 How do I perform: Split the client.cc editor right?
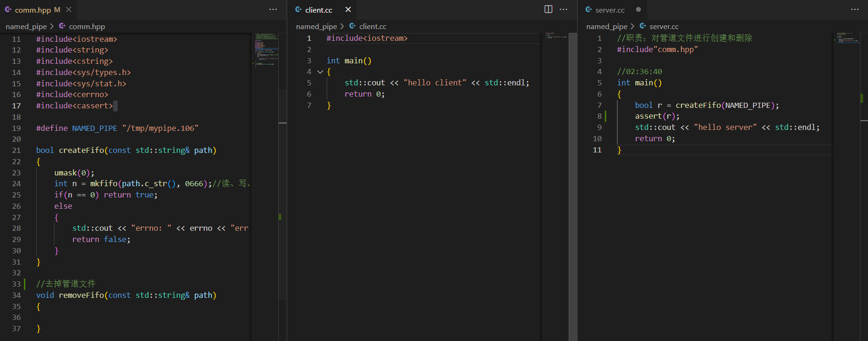(548, 9)
